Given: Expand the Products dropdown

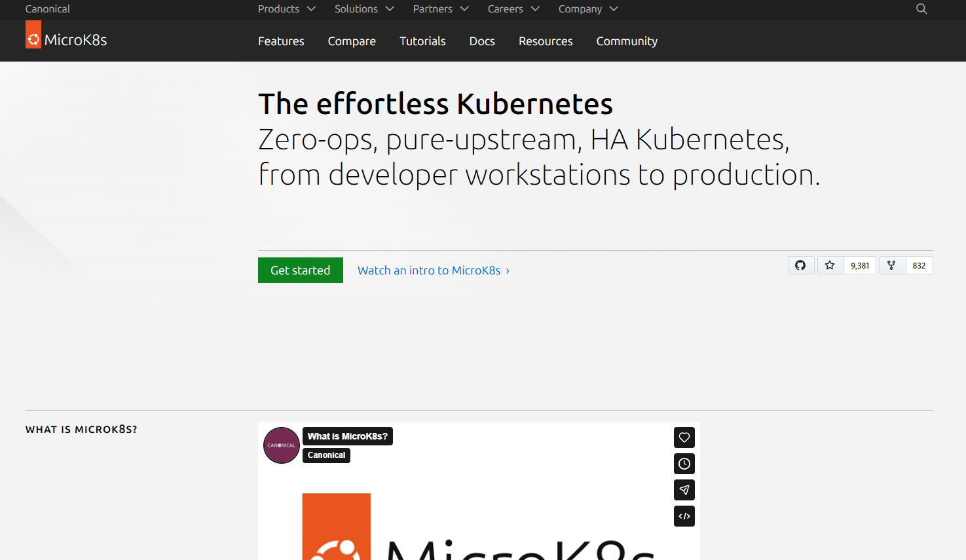Looking at the screenshot, I should click(x=287, y=9).
